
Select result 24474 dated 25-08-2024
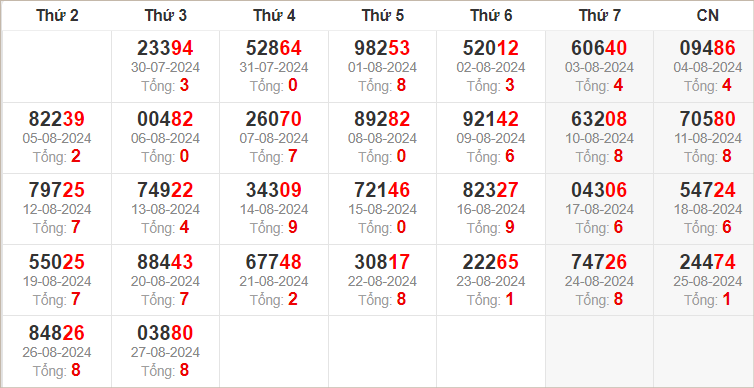click(707, 262)
